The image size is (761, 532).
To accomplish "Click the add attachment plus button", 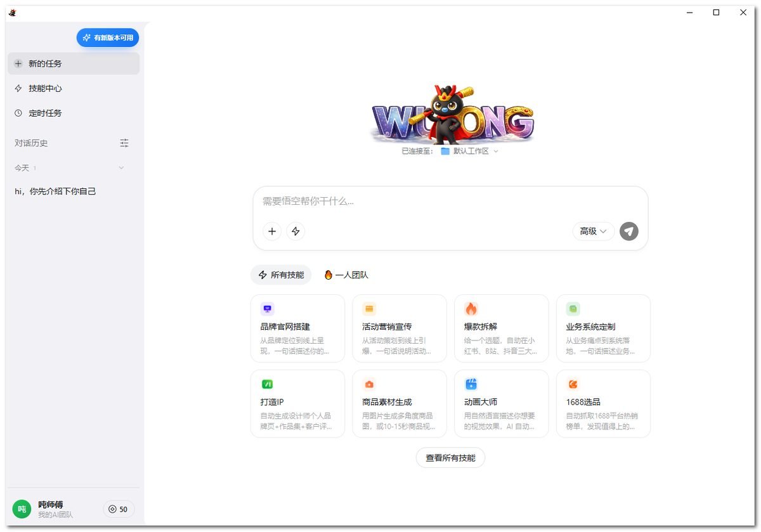I will pos(272,231).
